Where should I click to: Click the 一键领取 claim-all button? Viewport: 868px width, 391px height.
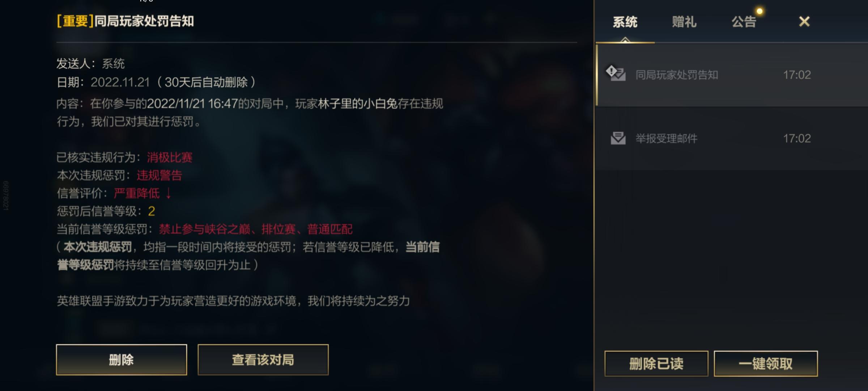[766, 363]
